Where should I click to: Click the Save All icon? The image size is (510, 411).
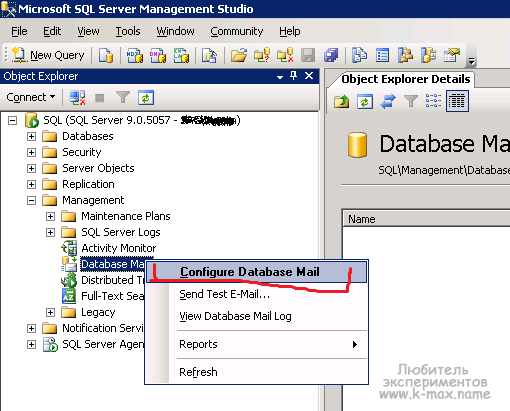coord(331,55)
